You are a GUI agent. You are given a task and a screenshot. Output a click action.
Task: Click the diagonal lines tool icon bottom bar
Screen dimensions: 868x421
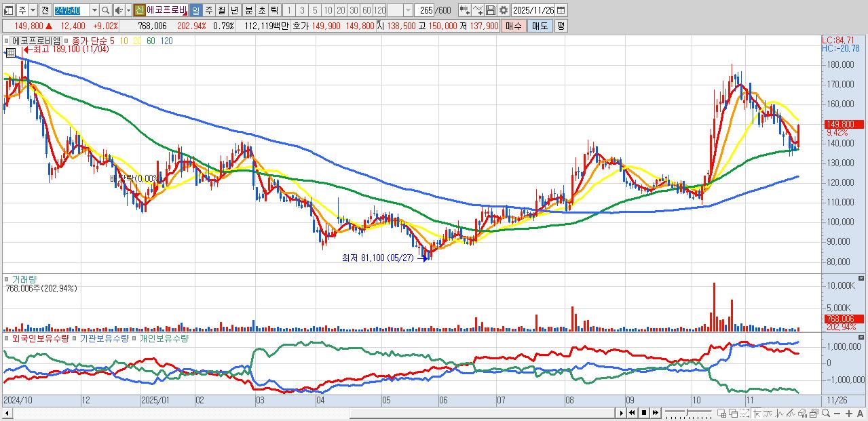[x=791, y=413]
